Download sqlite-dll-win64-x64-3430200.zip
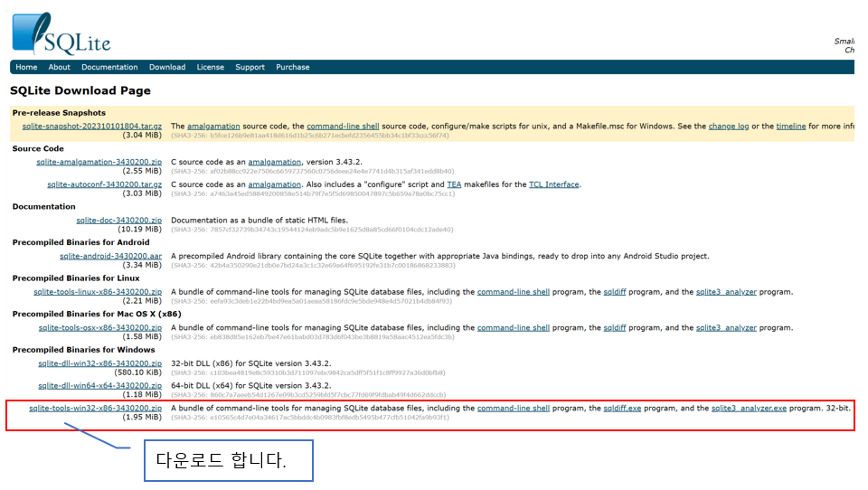The width and height of the screenshot is (868, 490). 99,386
